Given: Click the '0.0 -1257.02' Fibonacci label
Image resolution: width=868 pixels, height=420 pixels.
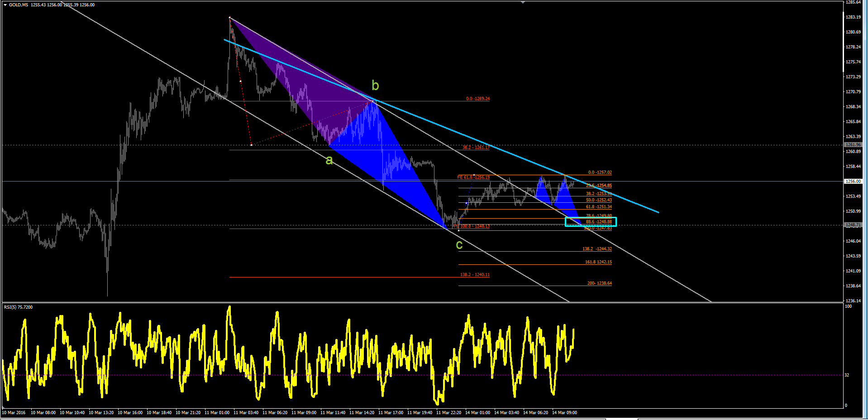Looking at the screenshot, I should [600, 172].
